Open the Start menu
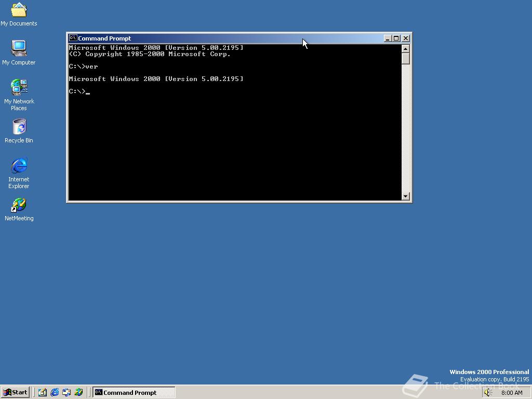This screenshot has width=532, height=399. point(15,392)
